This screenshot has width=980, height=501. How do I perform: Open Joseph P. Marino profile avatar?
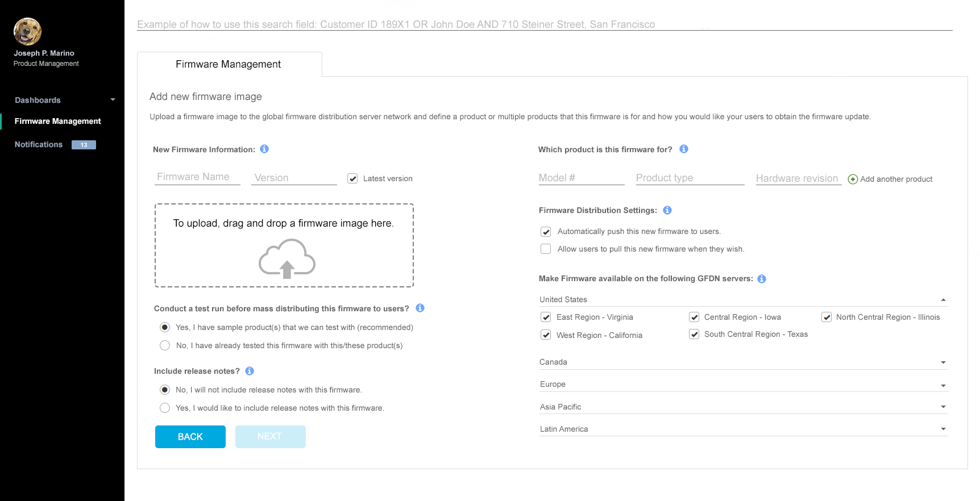pos(27,31)
